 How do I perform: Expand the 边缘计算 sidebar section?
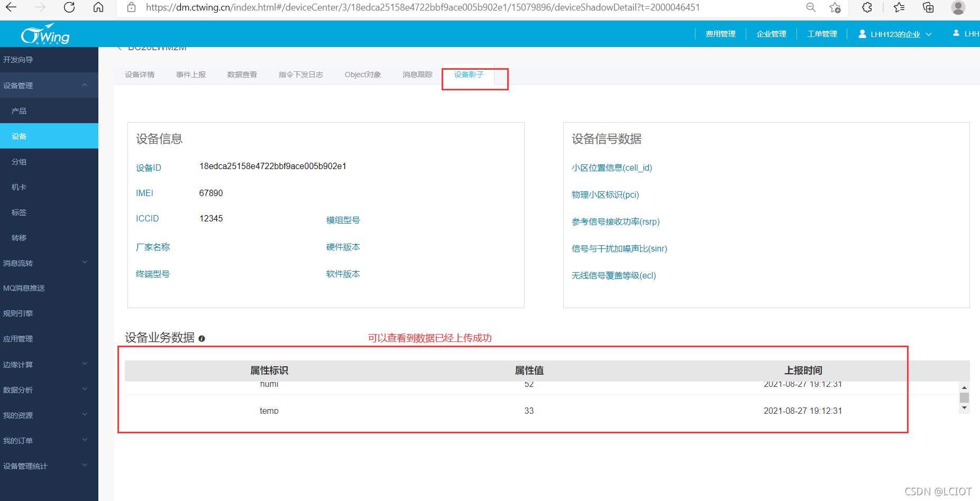[49, 364]
